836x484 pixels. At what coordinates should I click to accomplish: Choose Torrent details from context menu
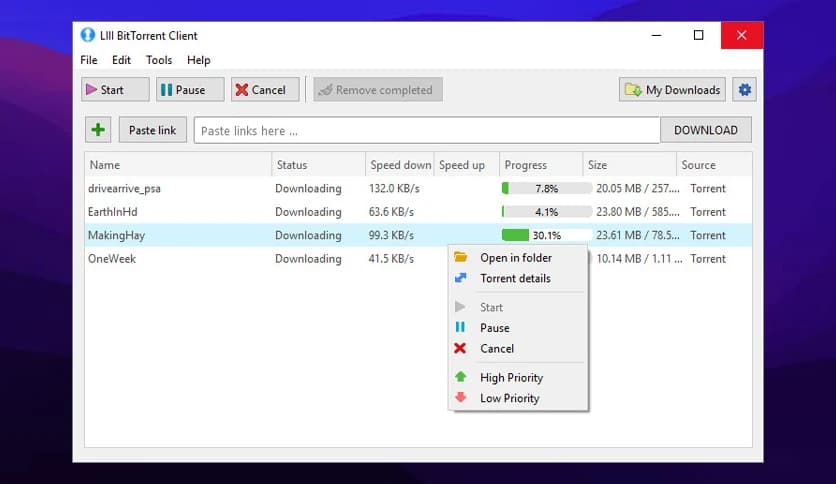(x=518, y=278)
